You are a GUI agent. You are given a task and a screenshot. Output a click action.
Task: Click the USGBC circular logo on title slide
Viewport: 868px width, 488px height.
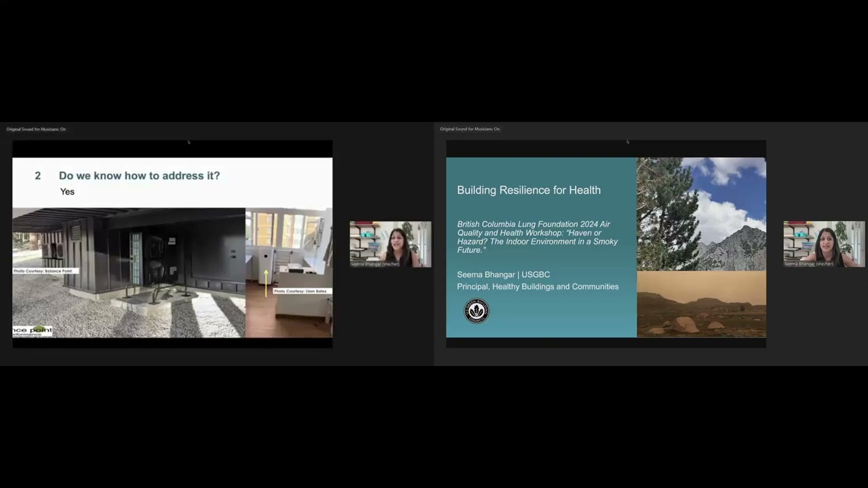coord(477,311)
